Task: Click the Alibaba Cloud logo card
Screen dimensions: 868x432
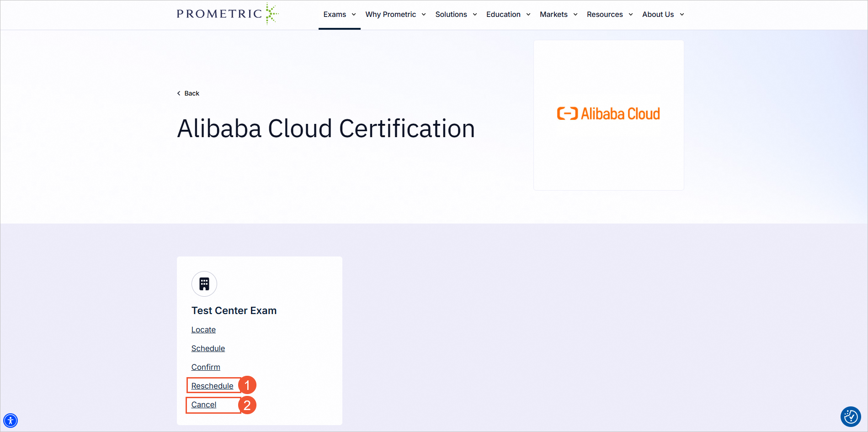Action: tap(608, 115)
